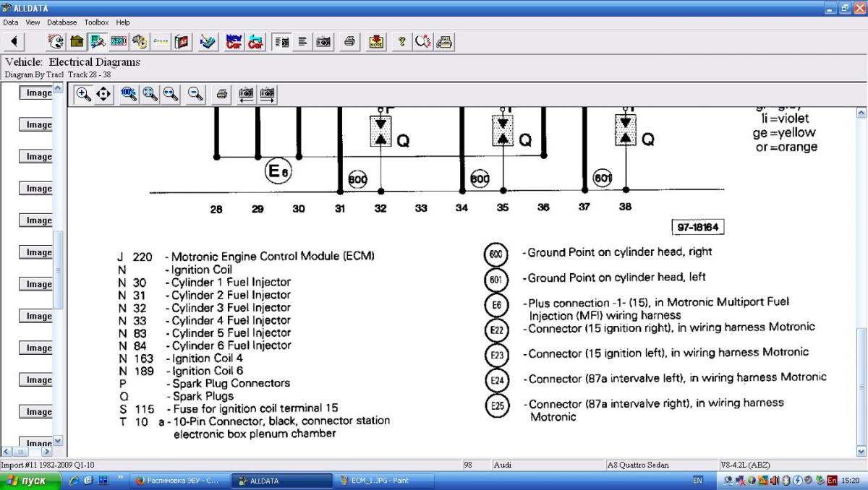The width and height of the screenshot is (868, 490).
Task: Print the diagram via image toolbar printer
Action: coord(222,94)
